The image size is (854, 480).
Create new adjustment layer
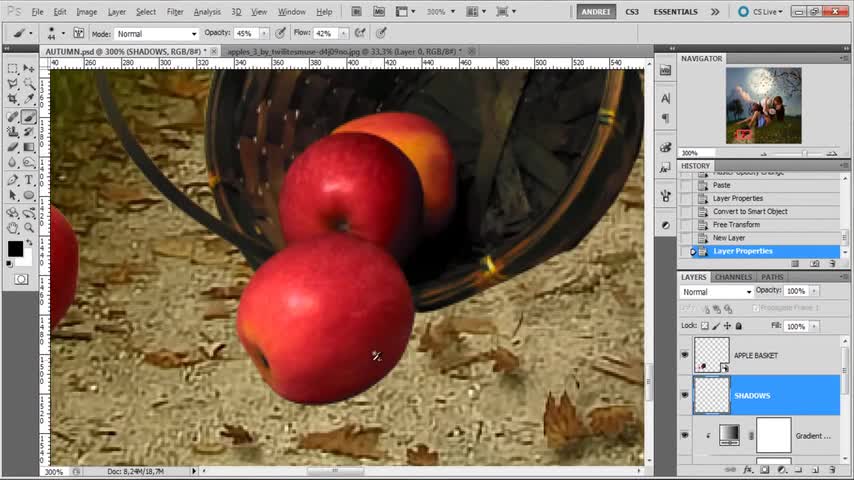point(782,470)
